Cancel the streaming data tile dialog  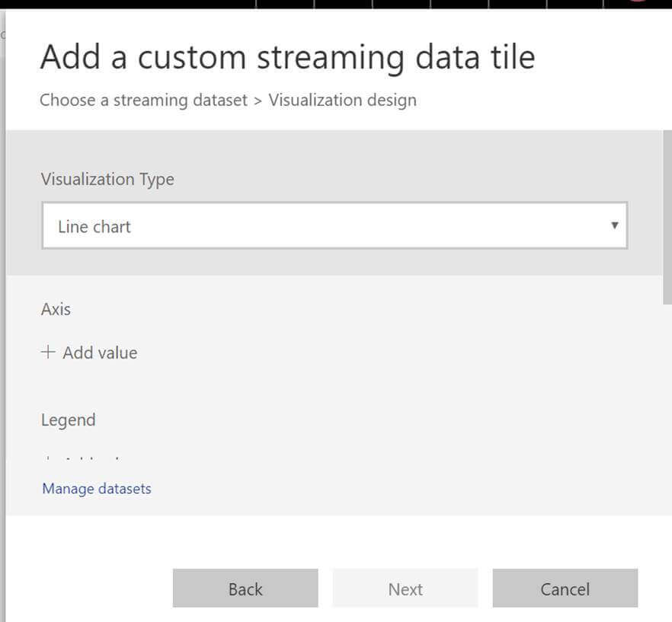565,589
